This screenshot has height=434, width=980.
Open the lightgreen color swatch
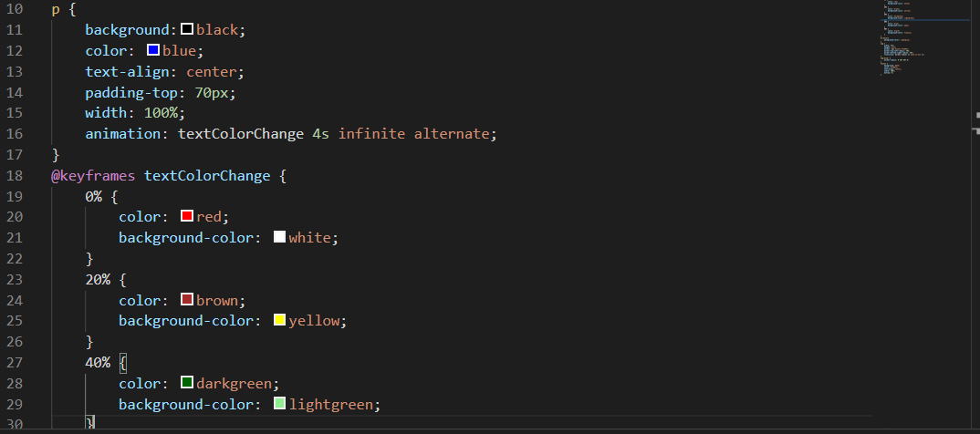click(x=279, y=404)
